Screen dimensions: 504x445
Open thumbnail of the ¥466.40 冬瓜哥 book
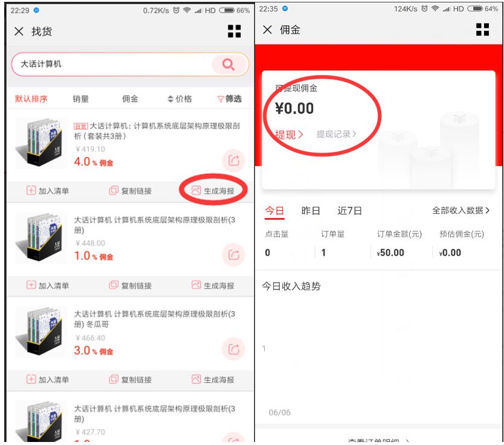pyautogui.click(x=41, y=332)
